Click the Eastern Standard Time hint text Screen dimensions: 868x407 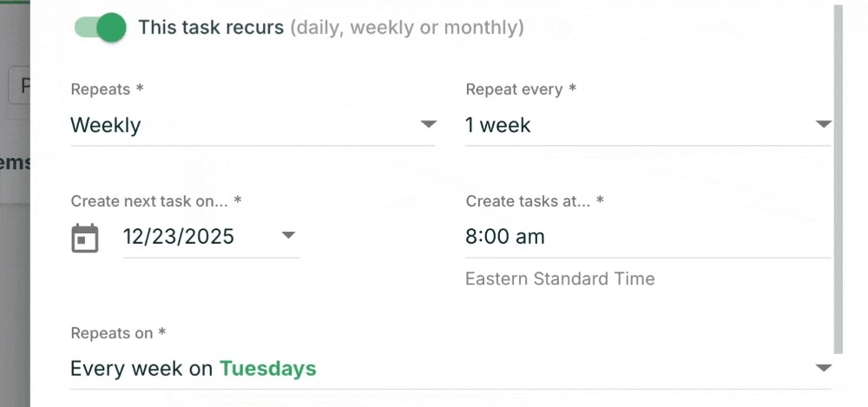[x=560, y=279]
